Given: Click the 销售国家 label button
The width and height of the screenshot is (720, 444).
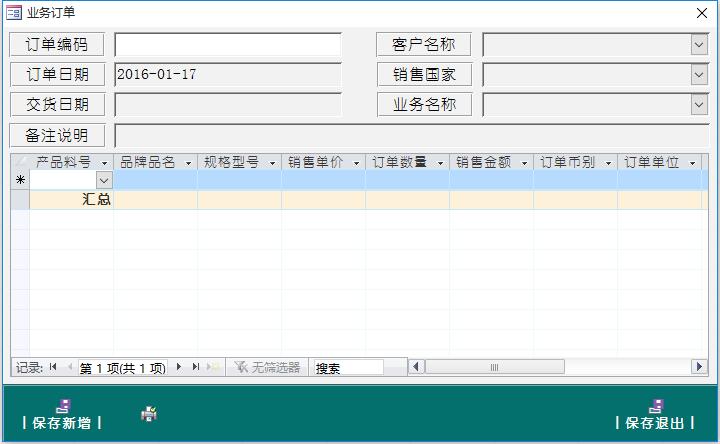Looking at the screenshot, I should (424, 74).
